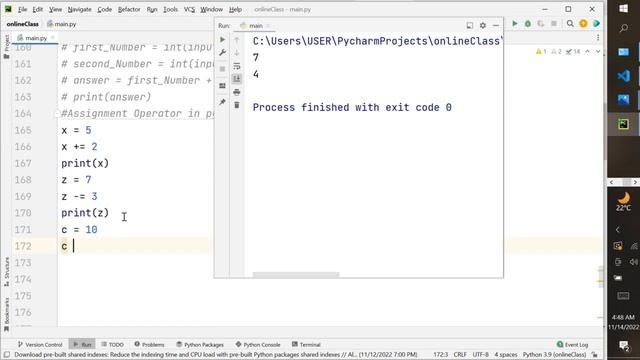Open Version Control tool window
640x360 pixels.
click(x=40, y=344)
